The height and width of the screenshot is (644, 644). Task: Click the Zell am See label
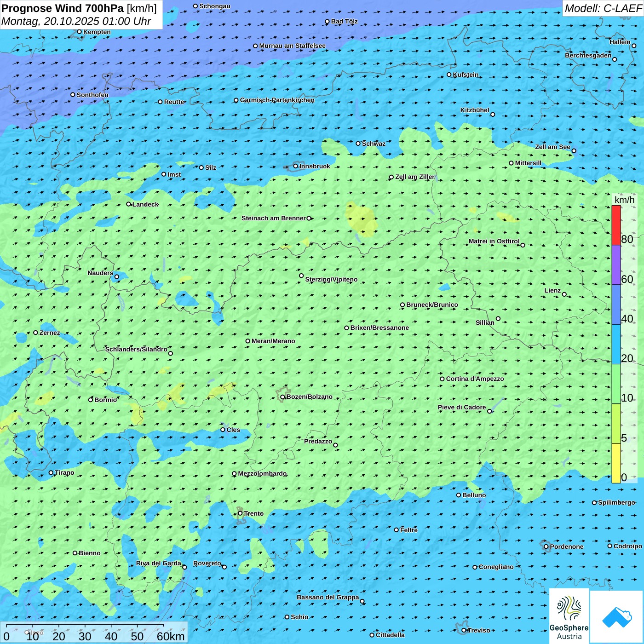[x=552, y=147]
